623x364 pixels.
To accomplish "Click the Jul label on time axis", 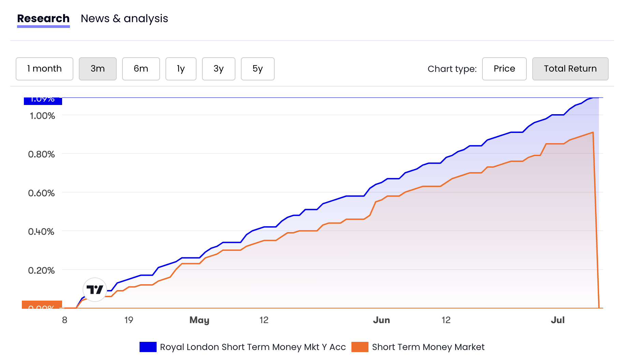I will [558, 320].
